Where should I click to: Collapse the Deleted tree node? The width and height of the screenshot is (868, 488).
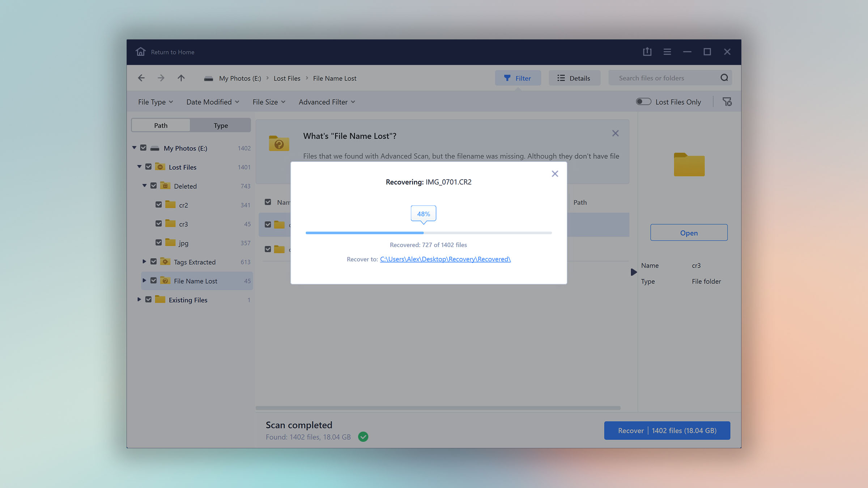(144, 185)
